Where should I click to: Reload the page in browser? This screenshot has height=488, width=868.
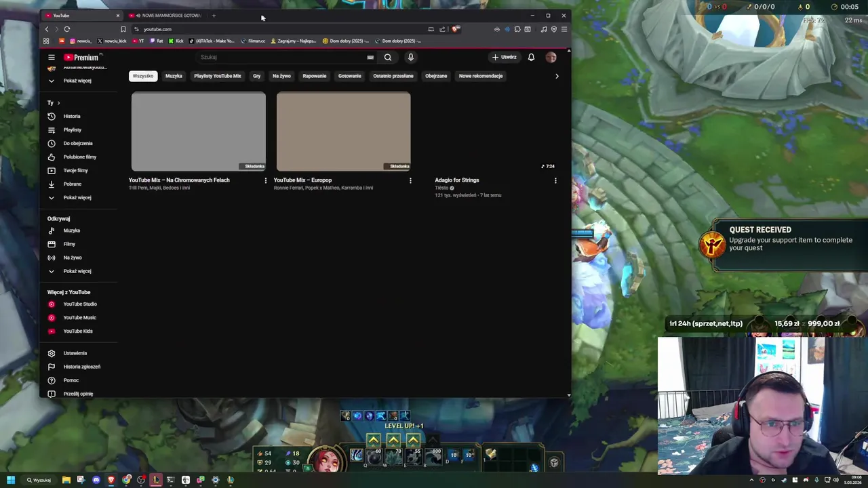point(66,29)
